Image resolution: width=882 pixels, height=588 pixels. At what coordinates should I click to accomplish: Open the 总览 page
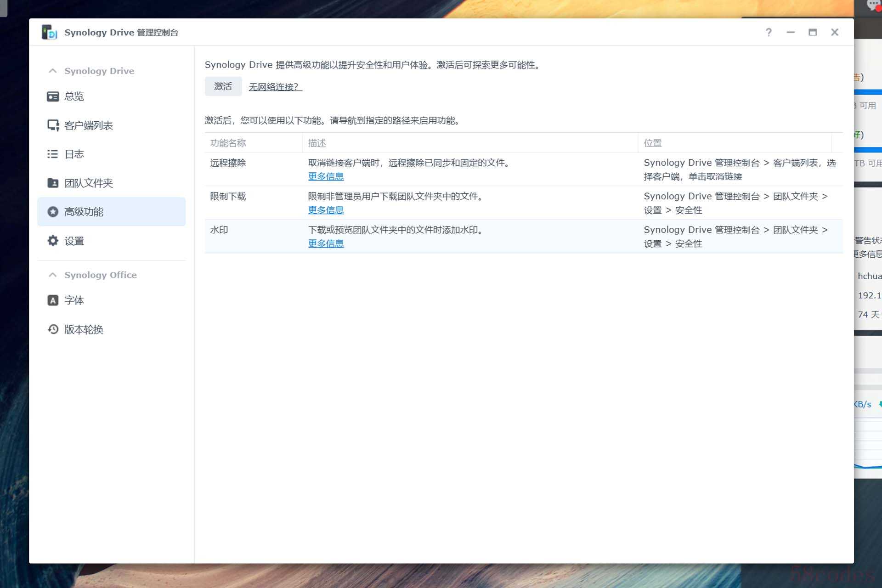point(112,96)
